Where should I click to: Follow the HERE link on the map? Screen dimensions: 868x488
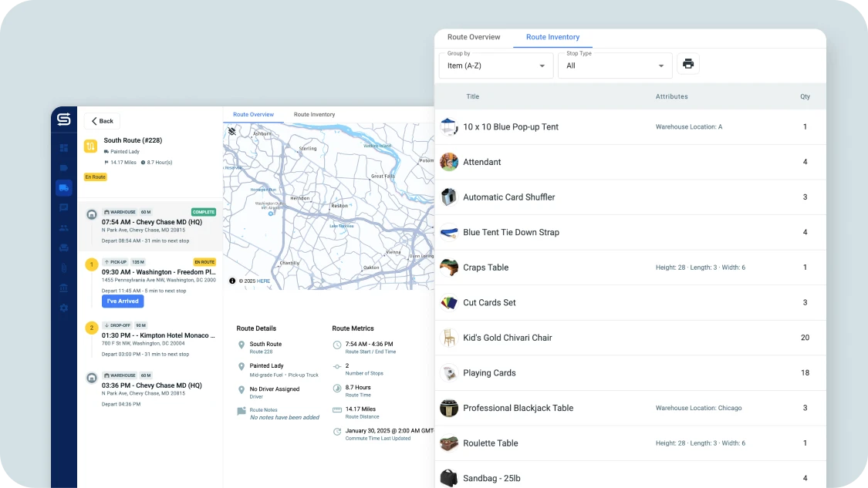pos(263,281)
